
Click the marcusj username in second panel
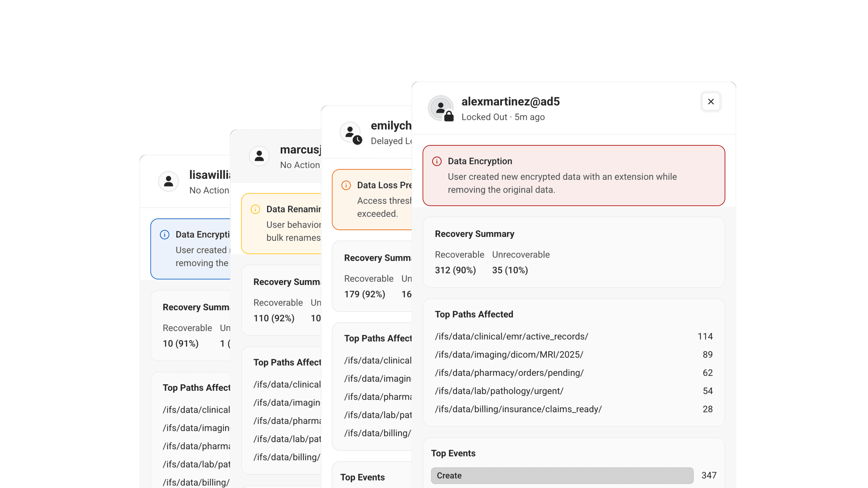click(x=300, y=150)
